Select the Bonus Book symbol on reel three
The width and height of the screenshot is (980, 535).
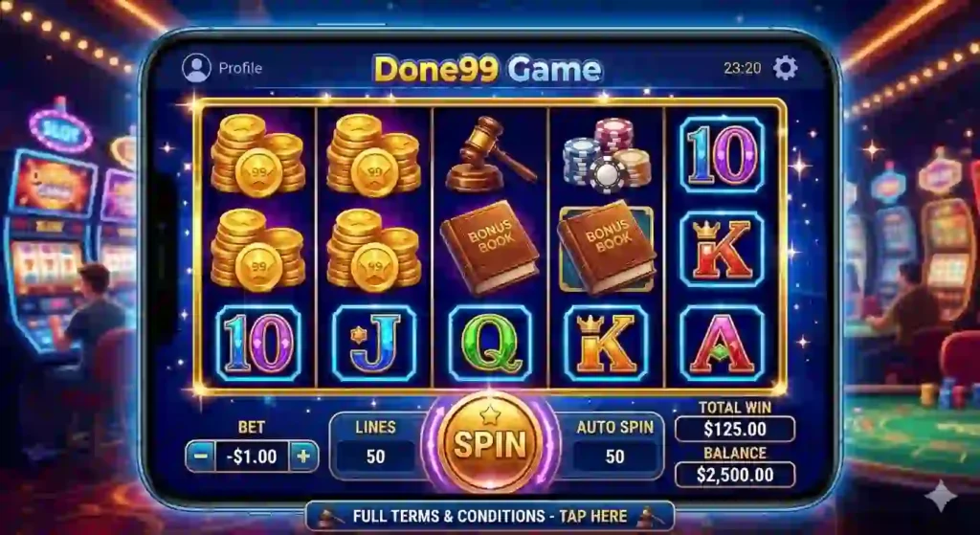point(489,248)
